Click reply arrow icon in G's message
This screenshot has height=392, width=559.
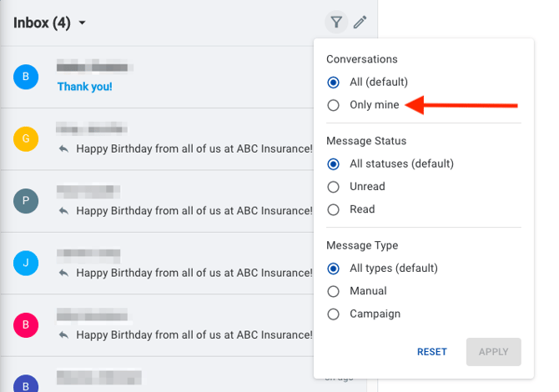(x=63, y=148)
